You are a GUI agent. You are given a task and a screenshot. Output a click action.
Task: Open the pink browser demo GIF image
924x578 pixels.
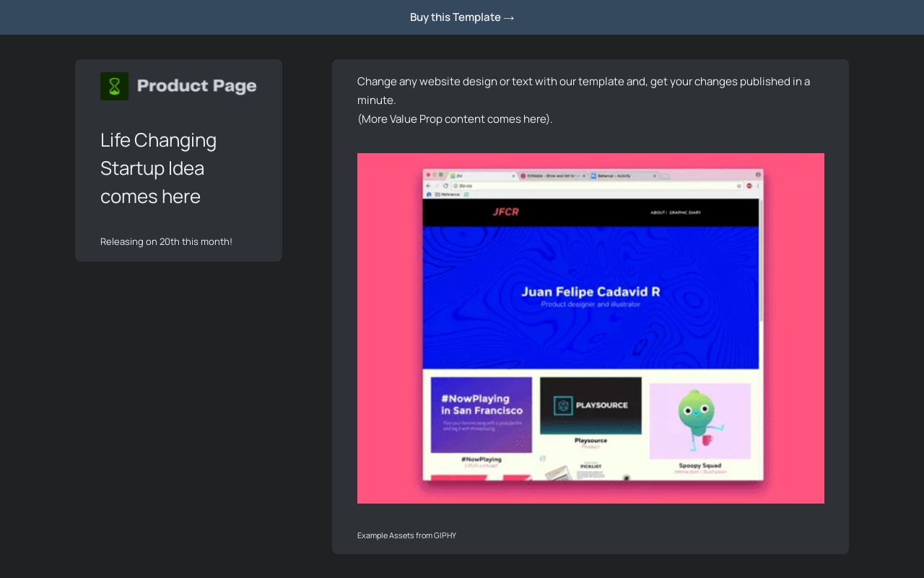[590, 328]
